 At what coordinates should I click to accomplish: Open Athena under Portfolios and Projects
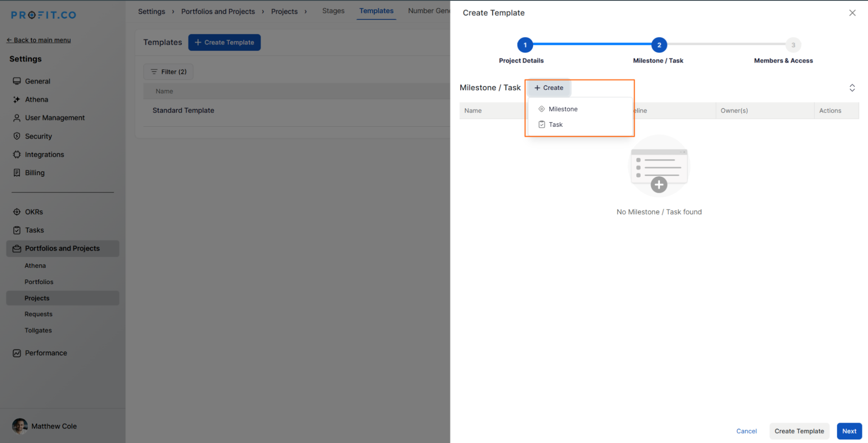point(35,266)
